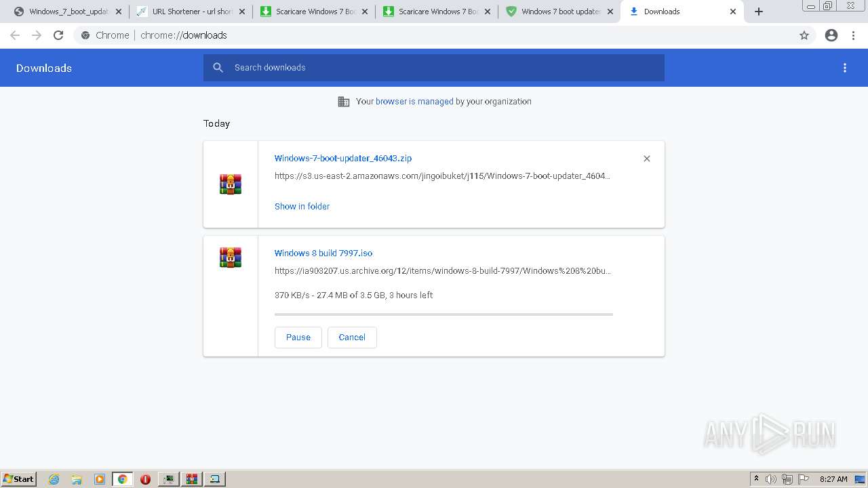Viewport: 868px width, 488px height.
Task: Remove the zip download from list
Action: coord(647,159)
